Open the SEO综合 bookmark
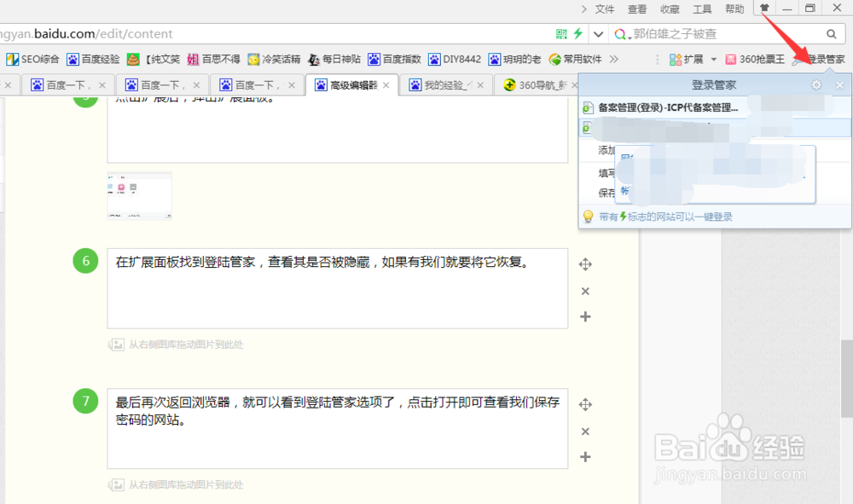The height and width of the screenshot is (504, 853). pyautogui.click(x=32, y=59)
